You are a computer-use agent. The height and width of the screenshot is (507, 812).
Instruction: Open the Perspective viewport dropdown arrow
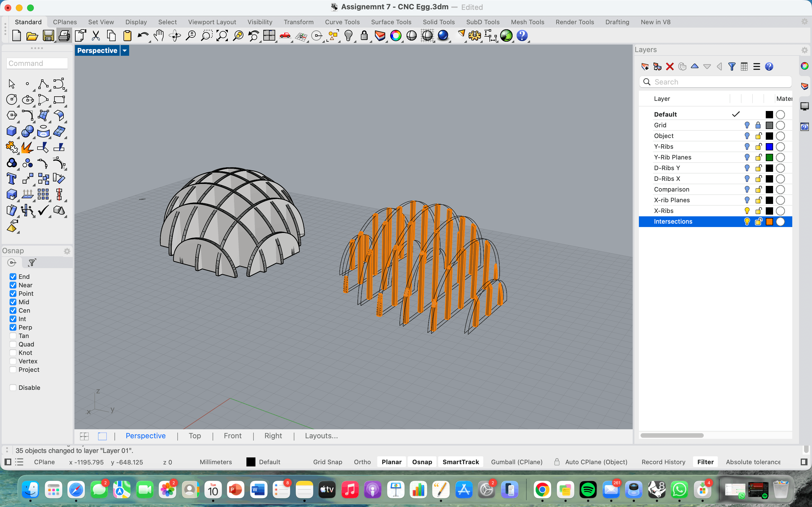[125, 51]
